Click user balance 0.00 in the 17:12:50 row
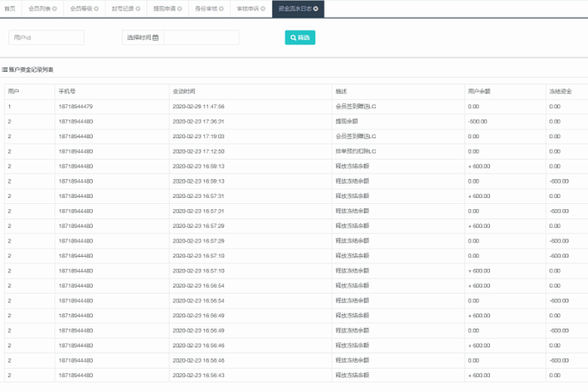 474,152
